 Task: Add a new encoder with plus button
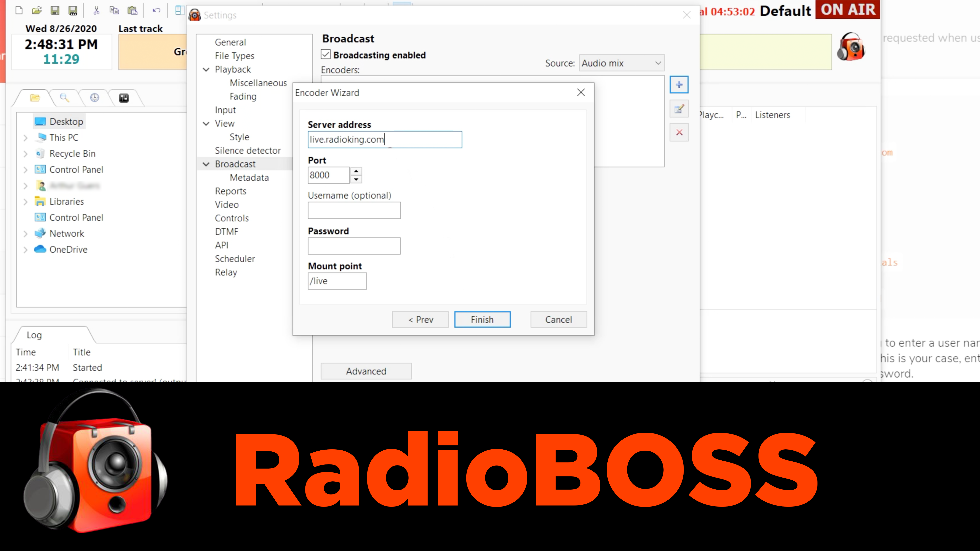pos(679,84)
